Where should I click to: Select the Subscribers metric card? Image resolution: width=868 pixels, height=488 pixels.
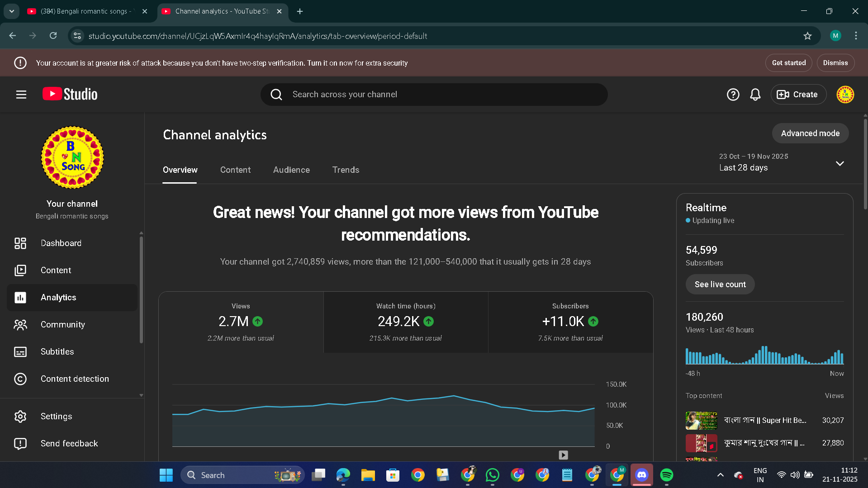click(570, 322)
